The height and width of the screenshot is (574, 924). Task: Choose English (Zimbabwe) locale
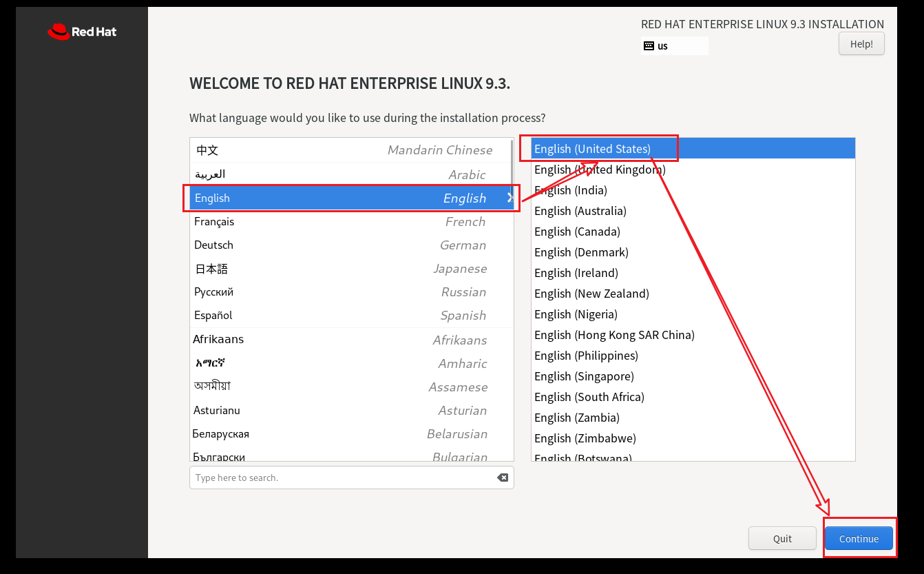[693, 438]
